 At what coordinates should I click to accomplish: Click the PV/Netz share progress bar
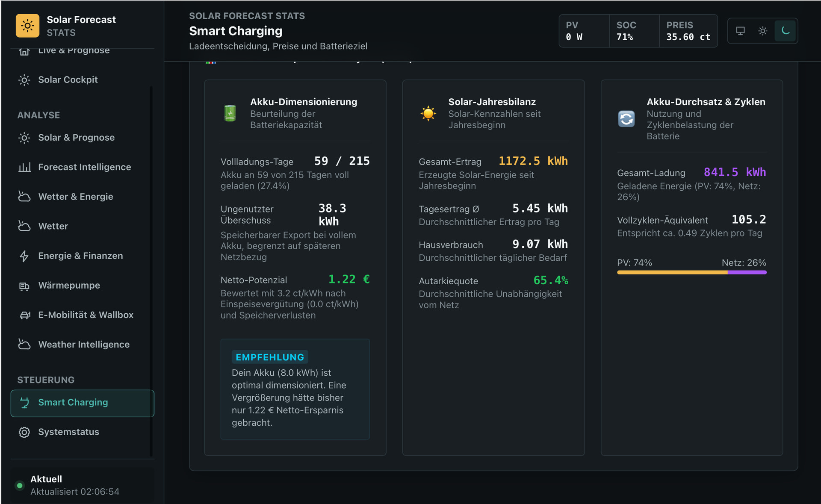tap(691, 272)
